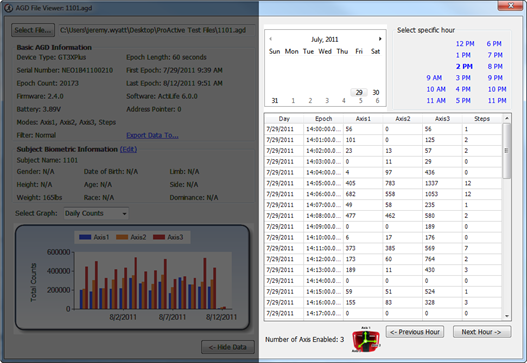Click the Axis2 orange legend swatch
This screenshot has width=527, height=363.
(122, 237)
